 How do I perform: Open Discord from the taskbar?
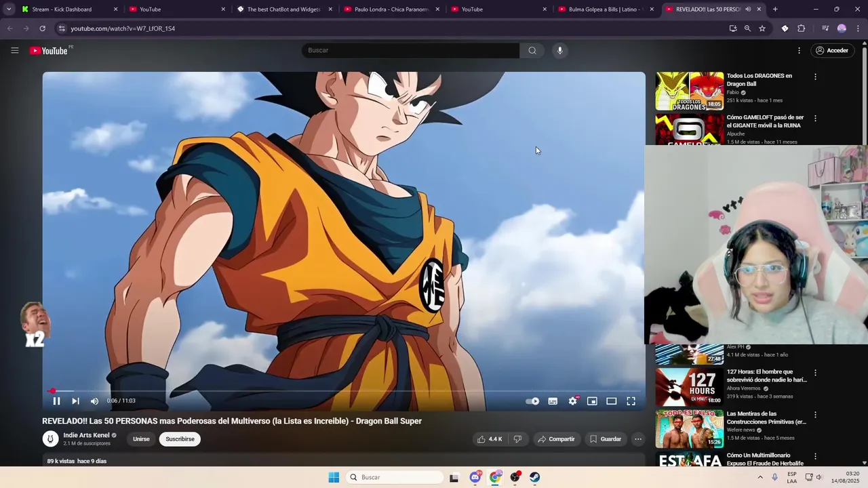tap(475, 477)
